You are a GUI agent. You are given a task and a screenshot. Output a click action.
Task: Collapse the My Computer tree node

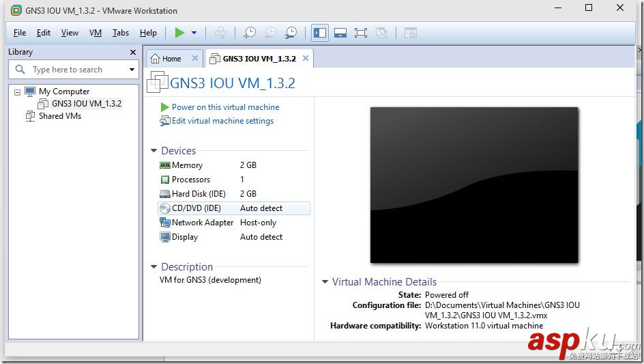[x=17, y=92]
